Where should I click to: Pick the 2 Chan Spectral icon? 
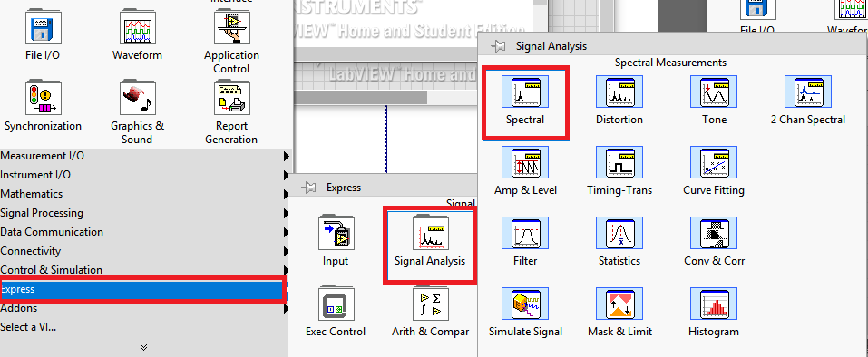808,92
